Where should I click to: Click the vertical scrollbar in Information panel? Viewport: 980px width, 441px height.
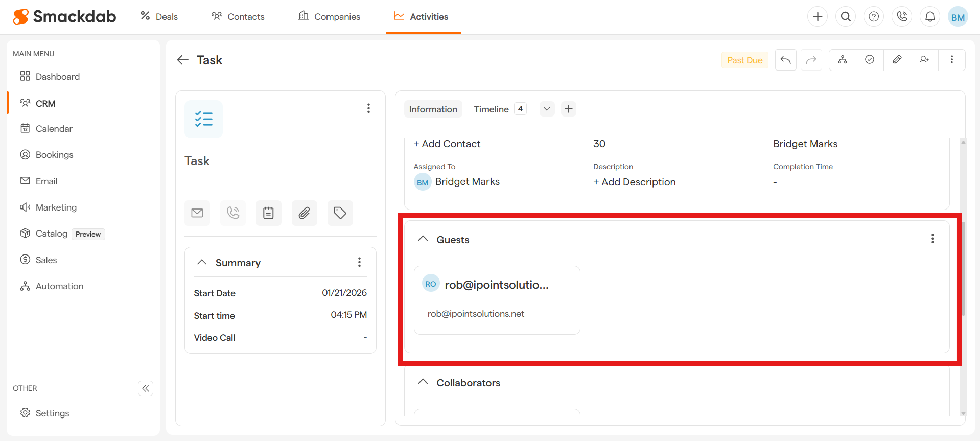(963, 271)
